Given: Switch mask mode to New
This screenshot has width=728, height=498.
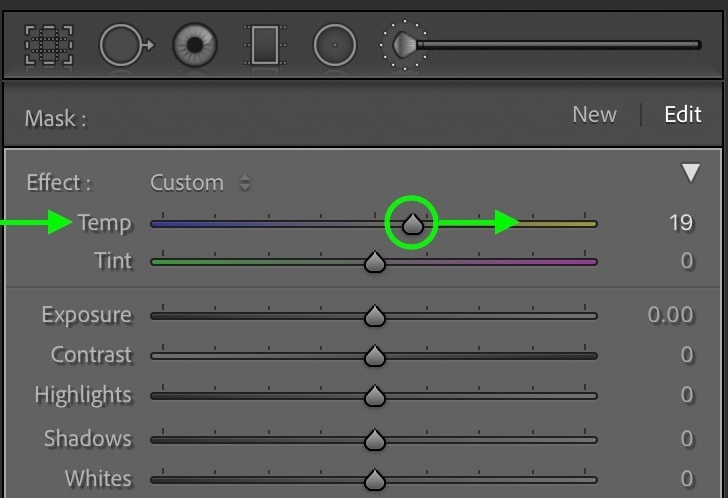Looking at the screenshot, I should (x=594, y=115).
